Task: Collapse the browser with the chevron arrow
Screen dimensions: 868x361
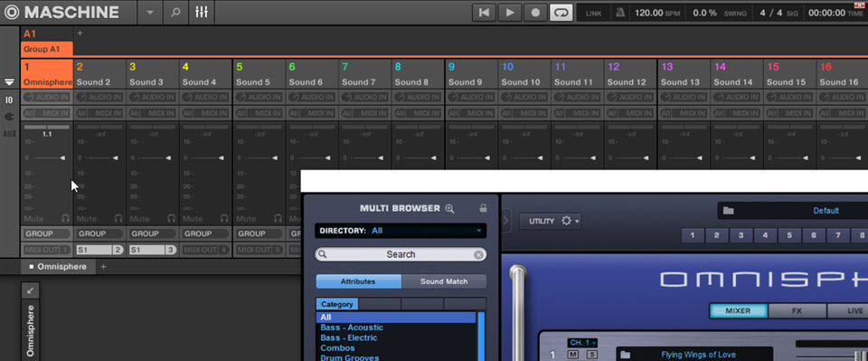Action: pos(505,221)
